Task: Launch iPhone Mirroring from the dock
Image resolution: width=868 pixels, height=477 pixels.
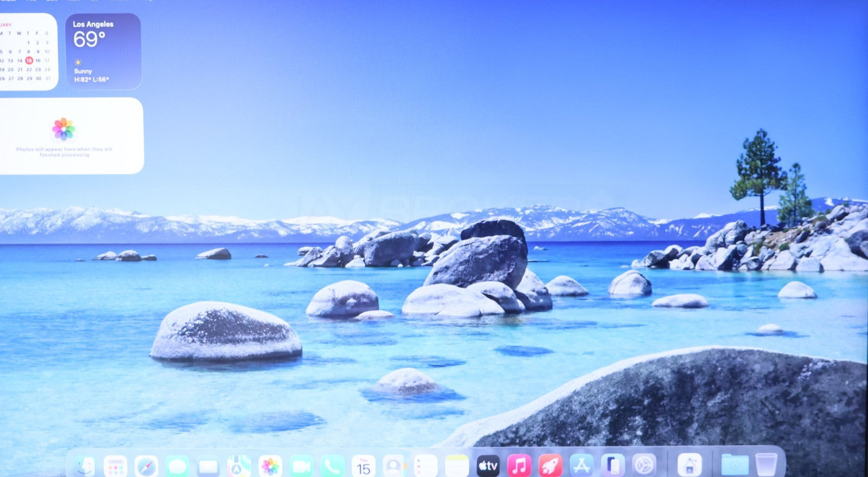Action: coord(612,466)
